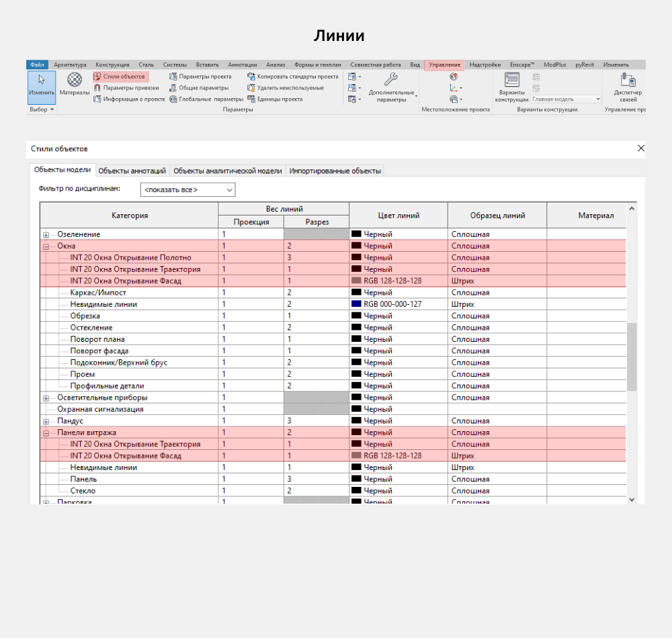Open the Главная модель dropdown
Image resolution: width=672 pixels, height=638 pixels.
[566, 99]
